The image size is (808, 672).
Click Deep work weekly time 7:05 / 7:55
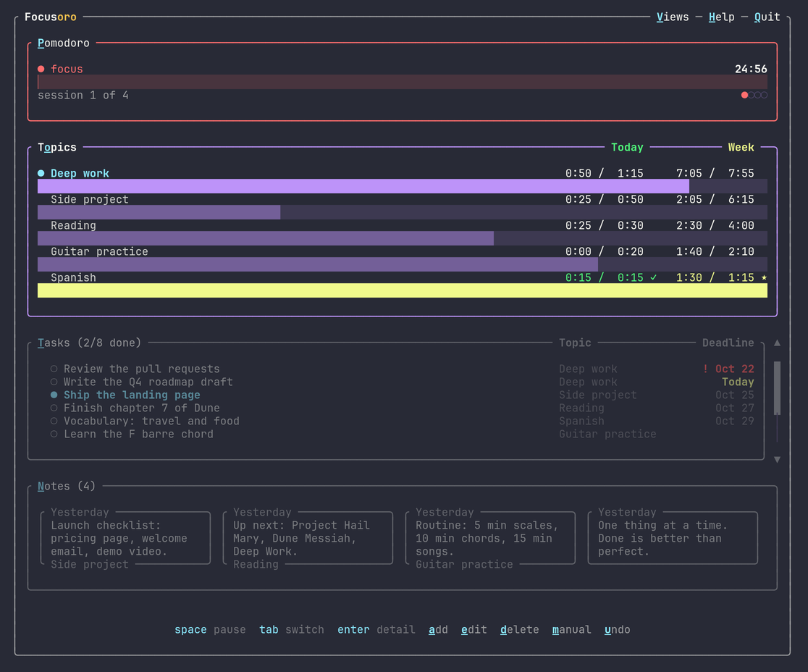(x=715, y=173)
